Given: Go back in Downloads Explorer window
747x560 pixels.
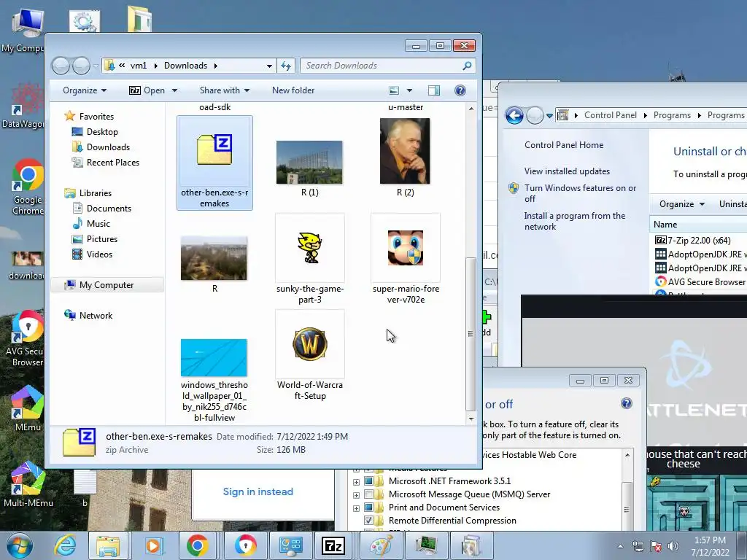Looking at the screenshot, I should point(61,66).
